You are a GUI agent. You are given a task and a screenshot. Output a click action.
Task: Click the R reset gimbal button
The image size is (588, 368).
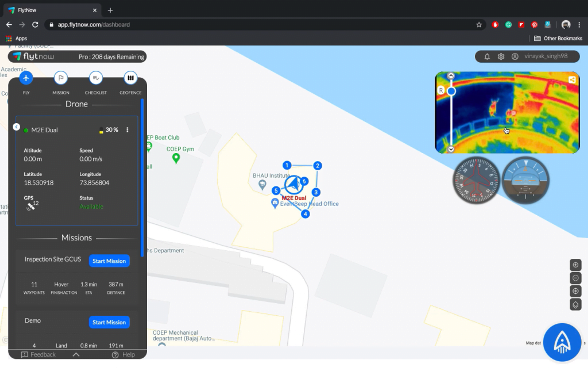click(441, 90)
